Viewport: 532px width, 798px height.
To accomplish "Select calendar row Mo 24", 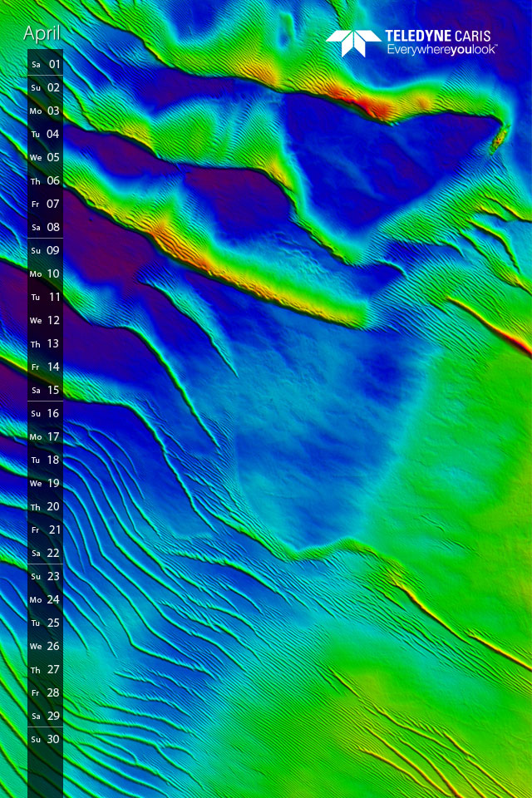I will coord(46,599).
